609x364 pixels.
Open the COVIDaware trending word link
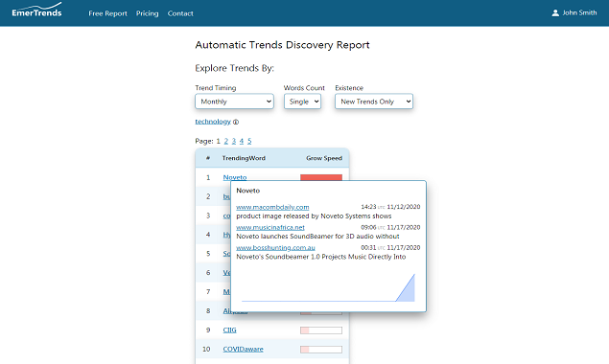pos(243,349)
